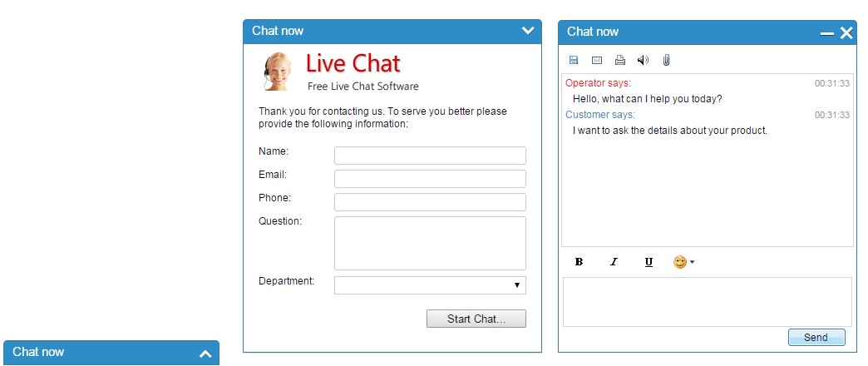Click the email transcript envelope icon

[597, 60]
